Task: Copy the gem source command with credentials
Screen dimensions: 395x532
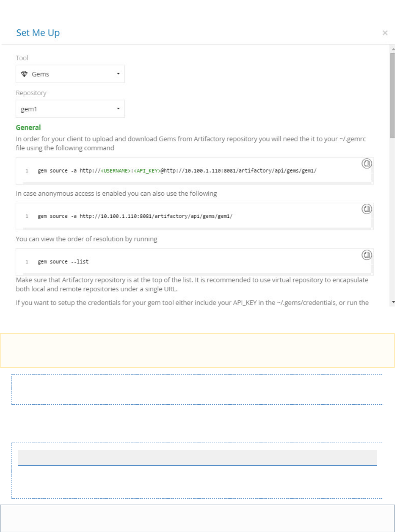Action: point(367,164)
